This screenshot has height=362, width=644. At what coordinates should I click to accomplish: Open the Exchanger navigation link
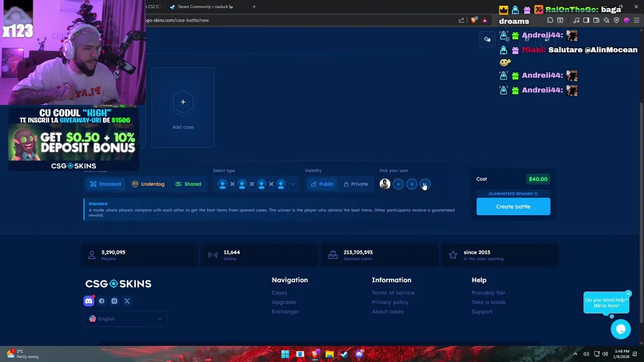(285, 312)
